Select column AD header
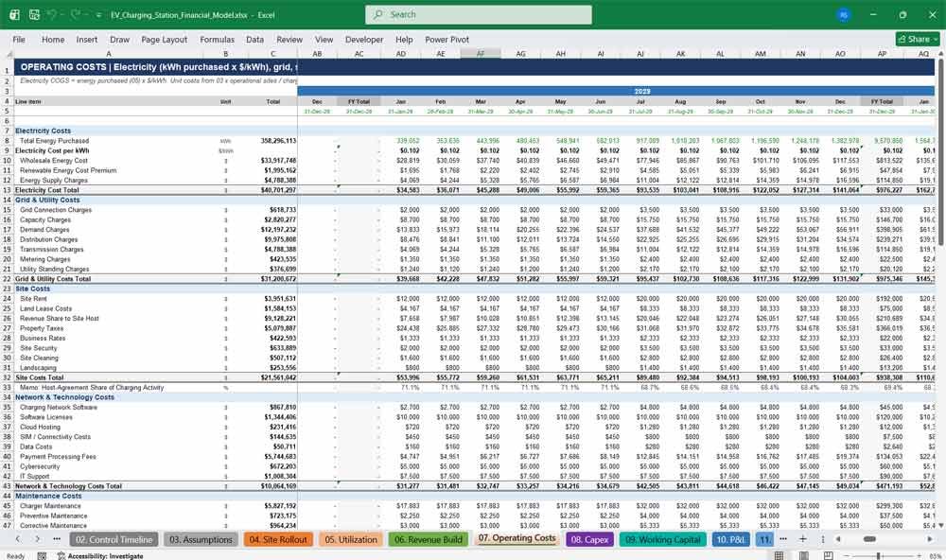 pyautogui.click(x=400, y=54)
